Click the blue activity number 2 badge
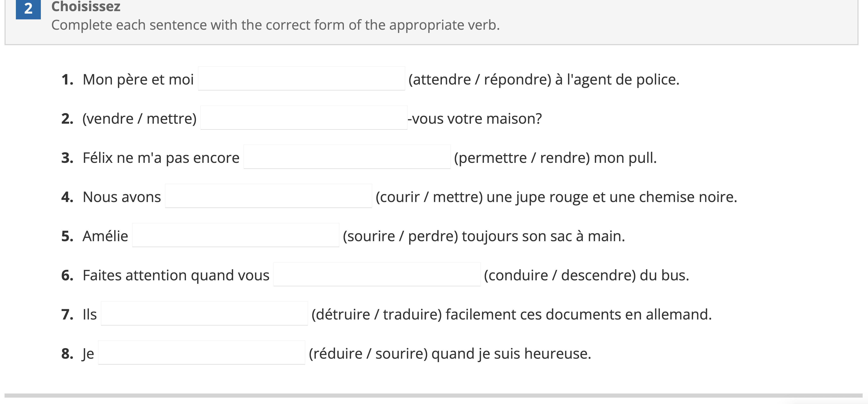 tap(28, 9)
